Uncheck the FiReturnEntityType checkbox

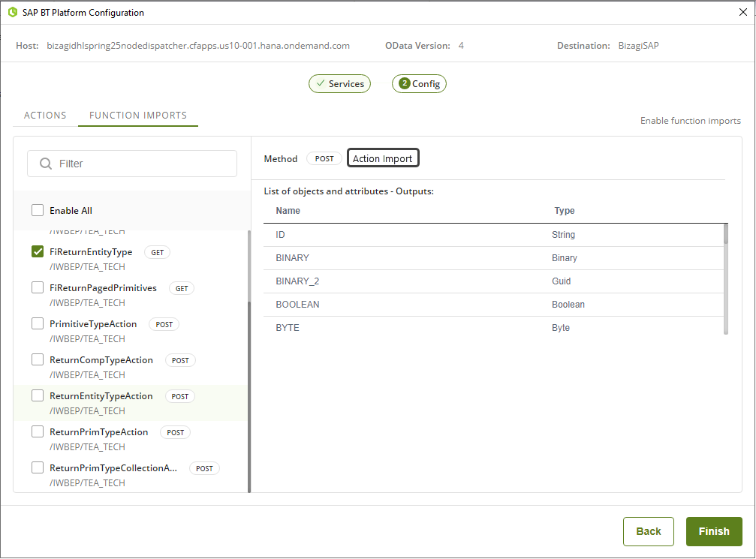[38, 252]
